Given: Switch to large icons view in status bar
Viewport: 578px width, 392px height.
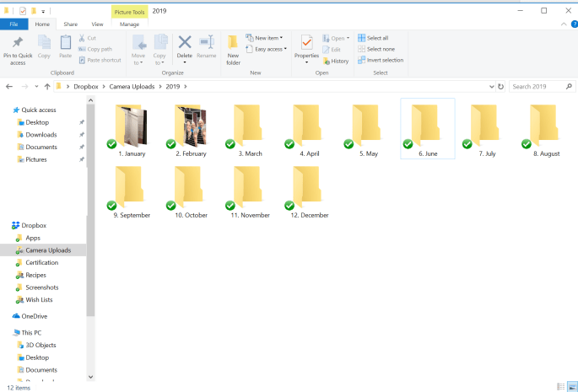Looking at the screenshot, I should click(x=571, y=386).
